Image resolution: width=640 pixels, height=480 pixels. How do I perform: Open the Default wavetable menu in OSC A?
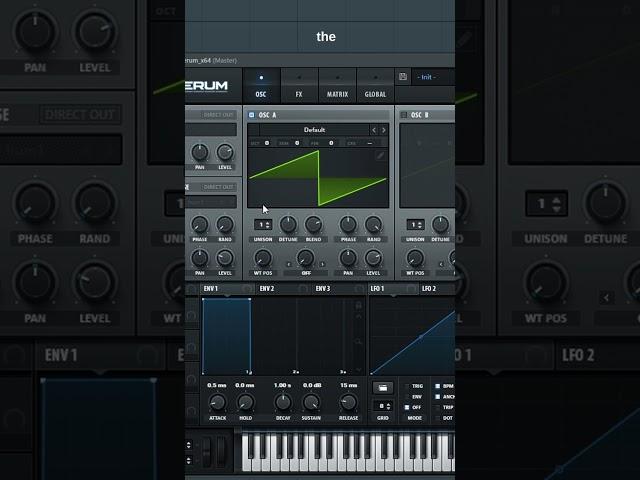314,130
